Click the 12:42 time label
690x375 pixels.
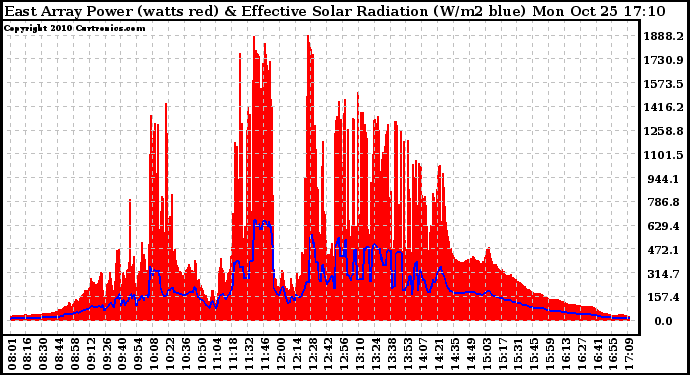click(328, 354)
